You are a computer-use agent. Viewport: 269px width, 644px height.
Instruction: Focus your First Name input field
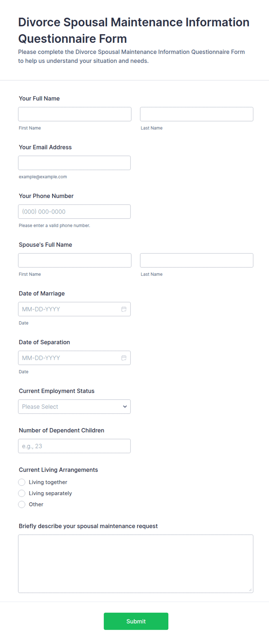click(x=75, y=114)
